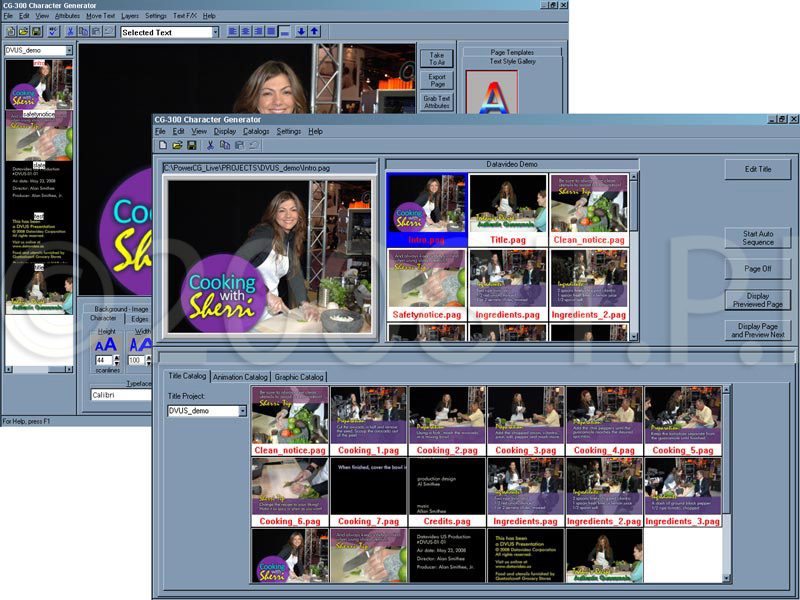Open the Title Project DVUS_demo dropdown

click(x=242, y=411)
